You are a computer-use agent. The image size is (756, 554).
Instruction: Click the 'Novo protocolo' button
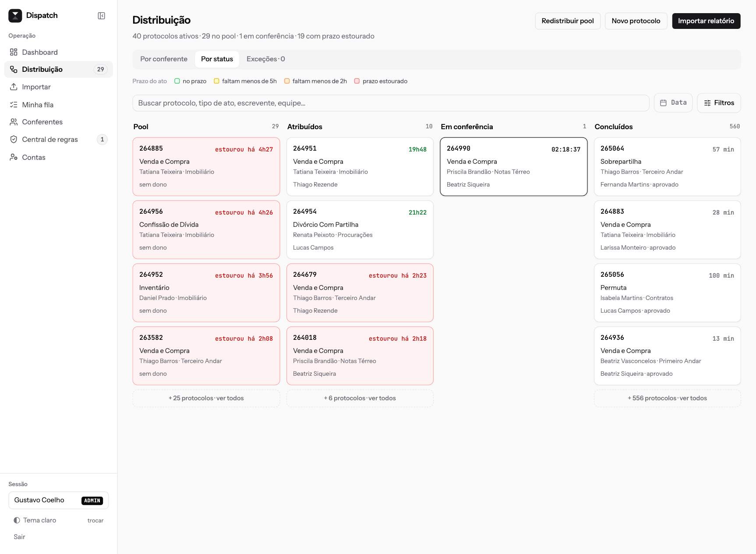tap(636, 21)
